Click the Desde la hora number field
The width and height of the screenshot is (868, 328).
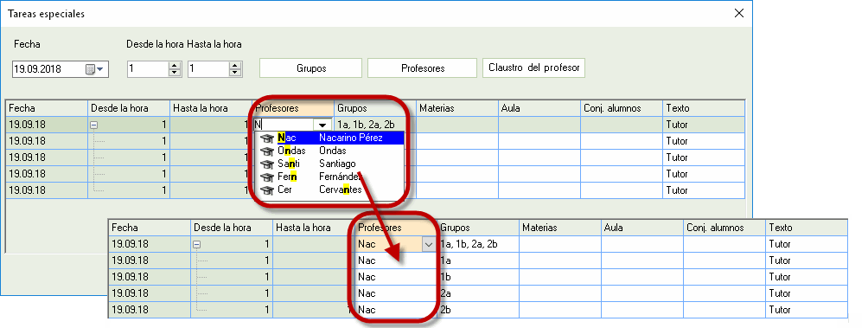pyautogui.click(x=148, y=69)
